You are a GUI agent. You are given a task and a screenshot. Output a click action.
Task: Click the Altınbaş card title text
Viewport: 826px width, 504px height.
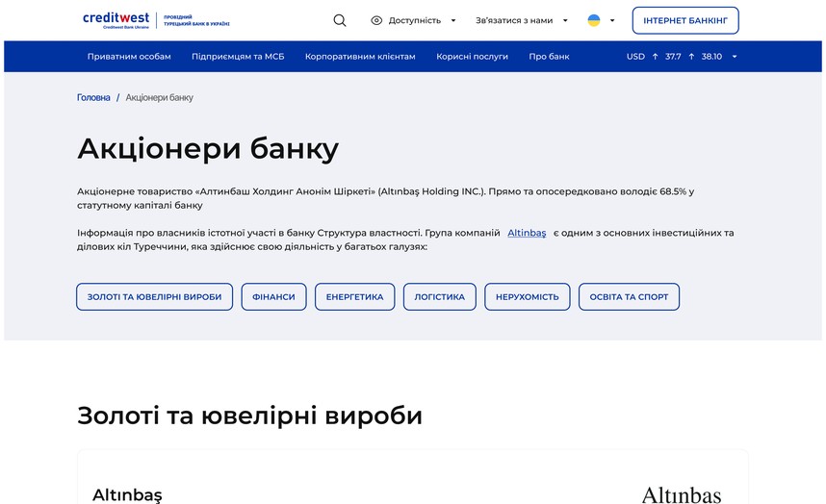pyautogui.click(x=127, y=495)
